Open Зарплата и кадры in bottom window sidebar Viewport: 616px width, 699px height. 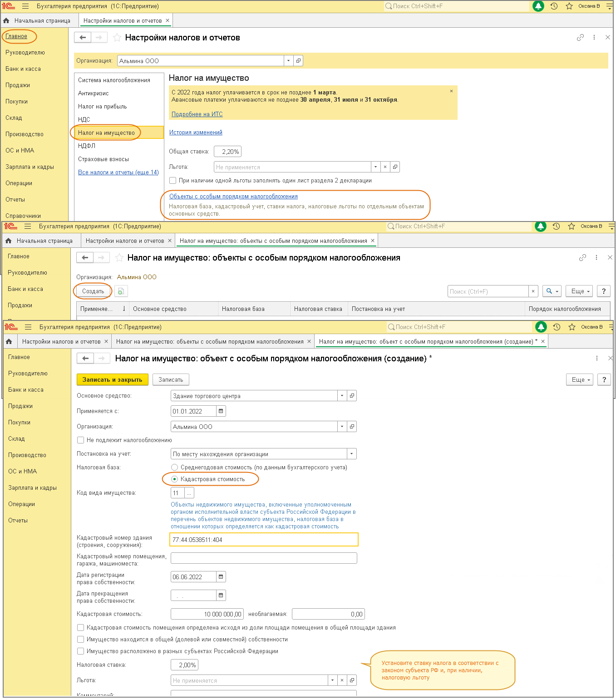[32, 488]
